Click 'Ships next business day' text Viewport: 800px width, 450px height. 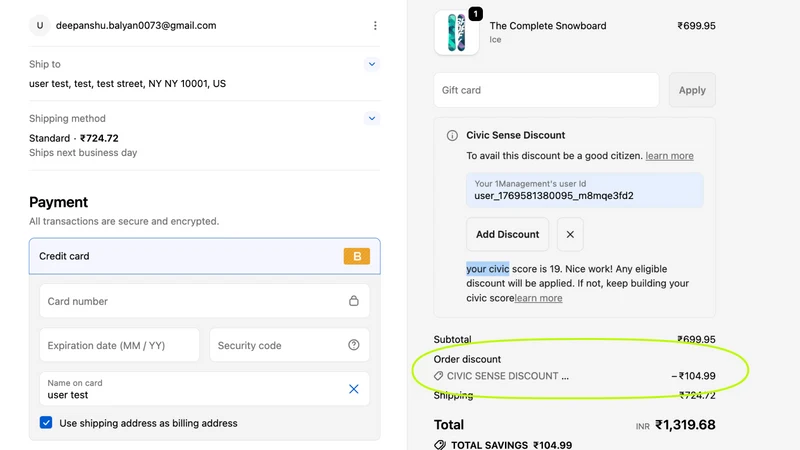click(x=83, y=153)
